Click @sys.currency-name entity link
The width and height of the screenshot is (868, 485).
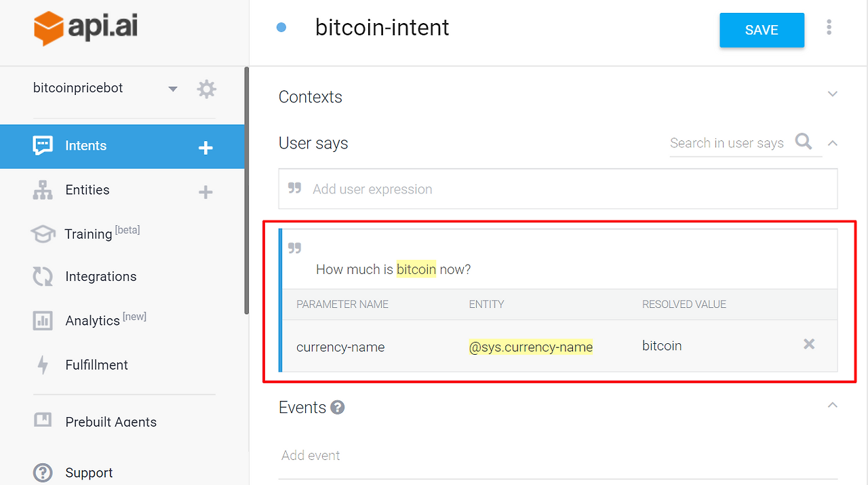pyautogui.click(x=531, y=347)
